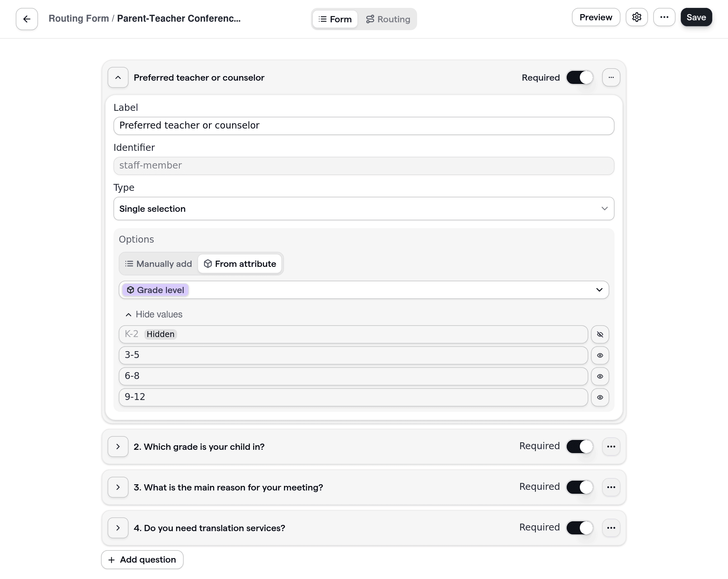This screenshot has width=728, height=579.
Task: Hide the 3-5 value using the eye icon
Action: point(599,355)
